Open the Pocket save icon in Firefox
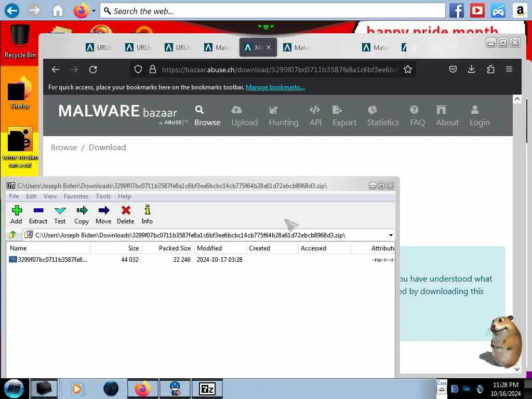Image resolution: width=532 pixels, height=399 pixels. click(x=453, y=70)
